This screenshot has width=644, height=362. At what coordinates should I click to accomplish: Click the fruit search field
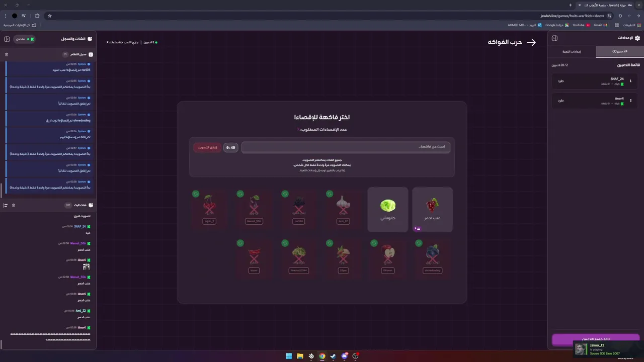click(346, 147)
